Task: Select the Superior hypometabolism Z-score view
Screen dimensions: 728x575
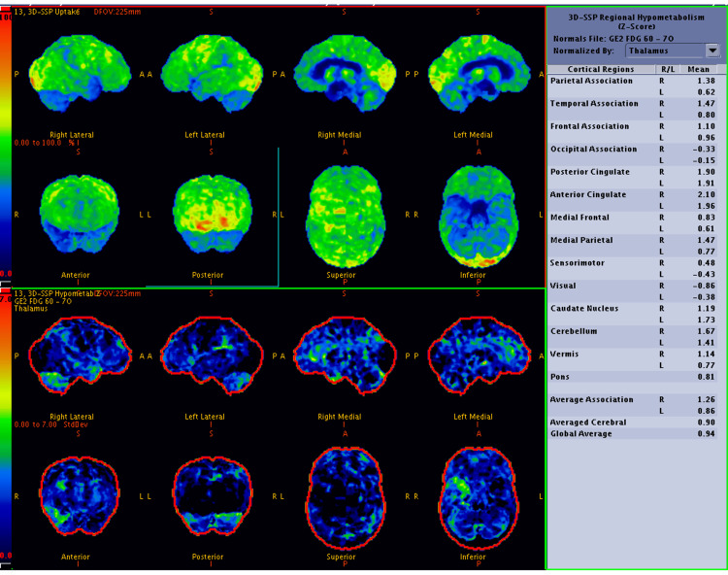Action: tap(346, 498)
